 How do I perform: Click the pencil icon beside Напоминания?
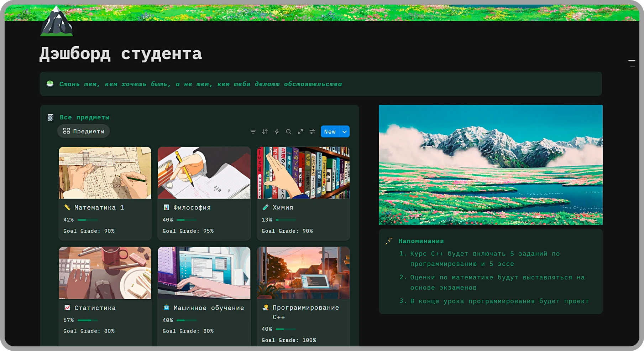(x=389, y=241)
